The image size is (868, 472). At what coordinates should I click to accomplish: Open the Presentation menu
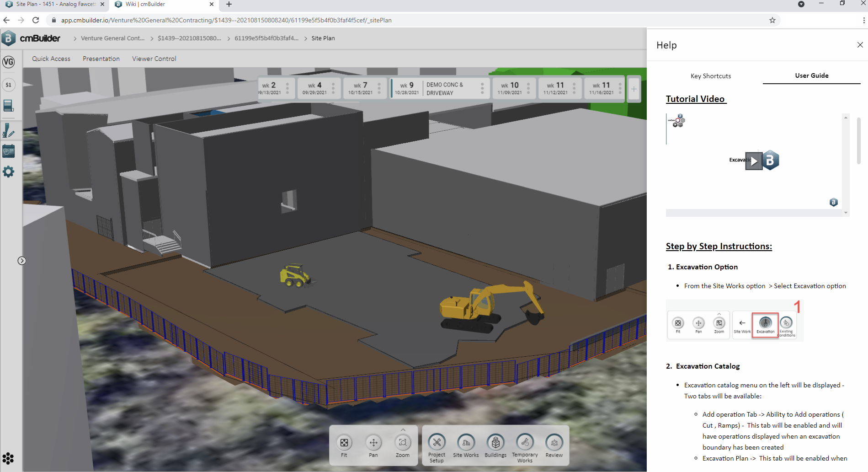coord(101,59)
